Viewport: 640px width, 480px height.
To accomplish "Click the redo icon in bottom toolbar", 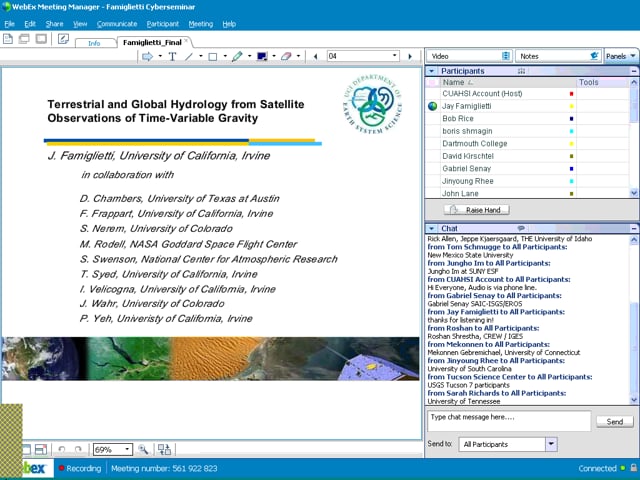I will (78, 449).
